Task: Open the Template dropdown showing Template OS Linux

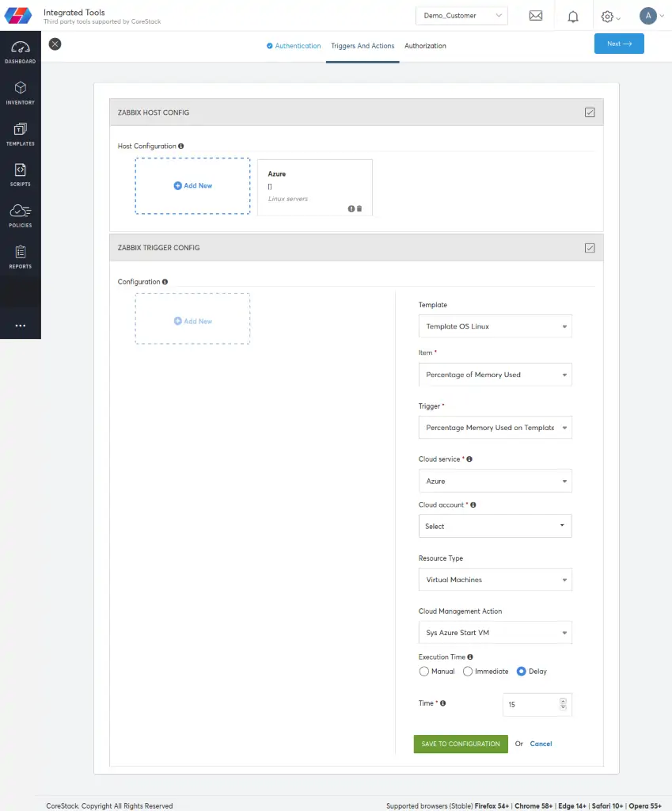Action: pos(495,326)
